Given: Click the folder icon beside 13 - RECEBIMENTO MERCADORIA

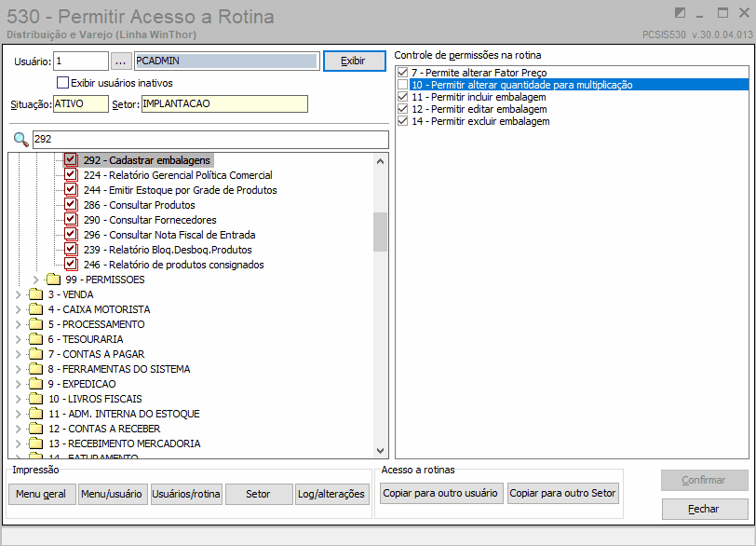Looking at the screenshot, I should pos(35,444).
